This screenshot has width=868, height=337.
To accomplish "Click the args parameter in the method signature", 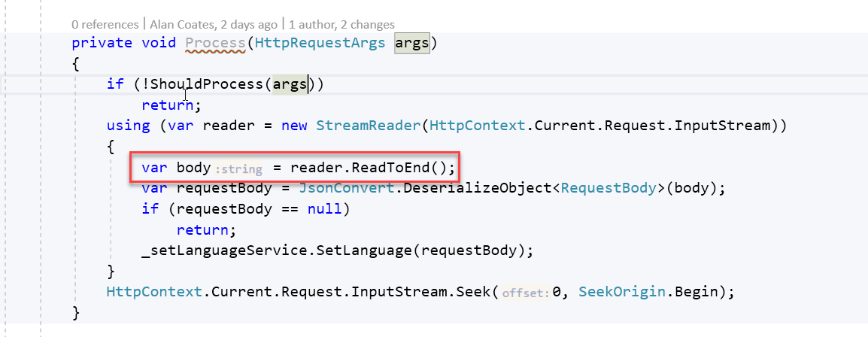I will (412, 43).
